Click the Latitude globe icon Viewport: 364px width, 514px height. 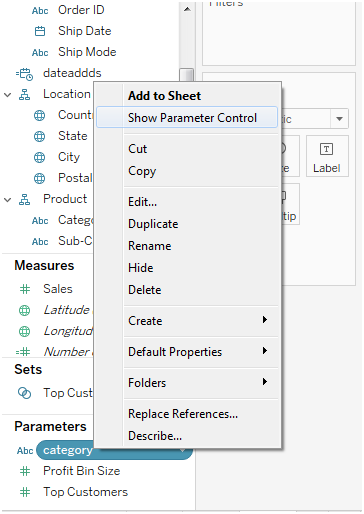24,310
